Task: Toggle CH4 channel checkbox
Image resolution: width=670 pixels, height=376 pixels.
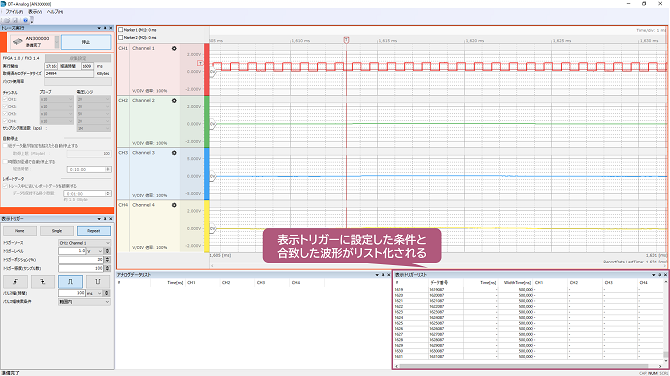Action: click(x=5, y=121)
